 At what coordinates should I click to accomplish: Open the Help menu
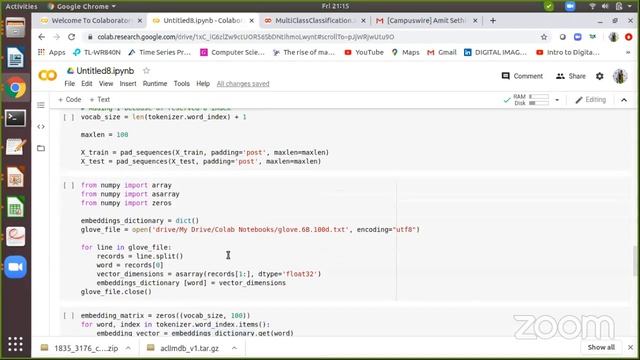tap(203, 84)
